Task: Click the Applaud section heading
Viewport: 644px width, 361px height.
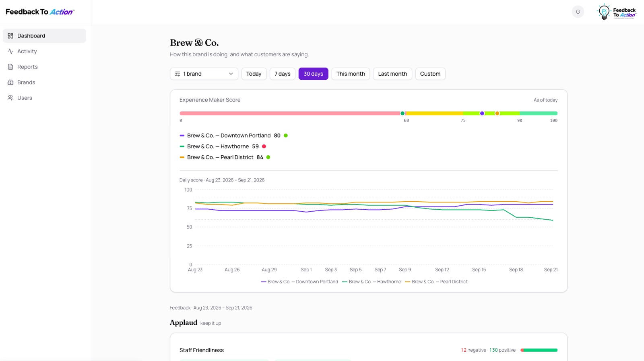Action: click(x=184, y=323)
